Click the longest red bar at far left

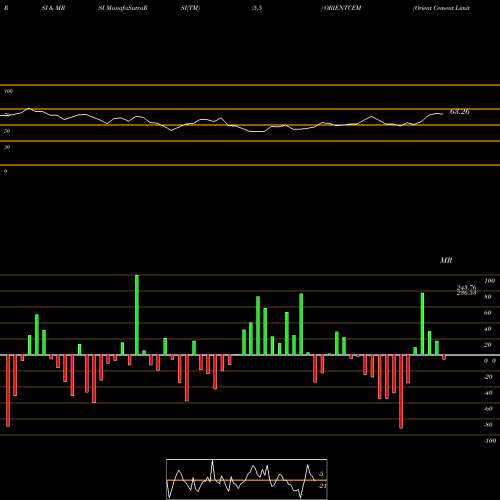pyautogui.click(x=8, y=391)
